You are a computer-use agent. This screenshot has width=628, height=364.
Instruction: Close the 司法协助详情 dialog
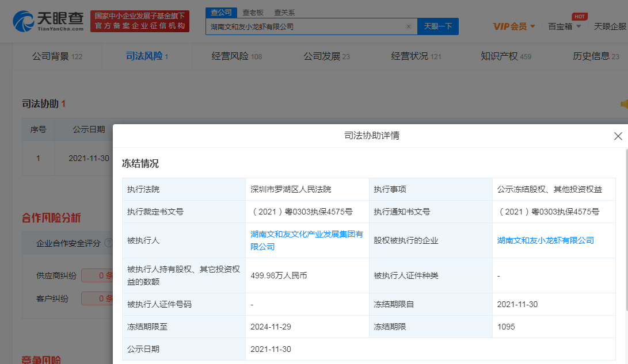click(x=618, y=136)
